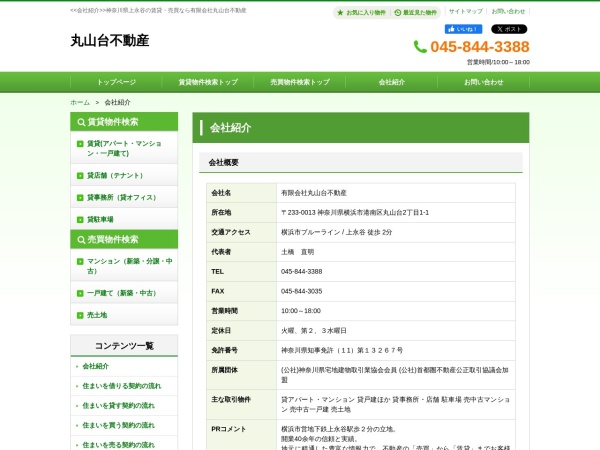Click the Facebook いいね! button

[x=463, y=29]
